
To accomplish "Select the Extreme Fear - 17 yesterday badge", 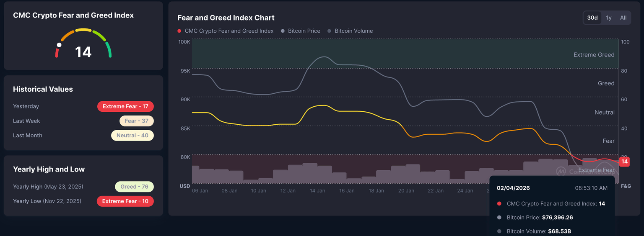I will pos(125,106).
